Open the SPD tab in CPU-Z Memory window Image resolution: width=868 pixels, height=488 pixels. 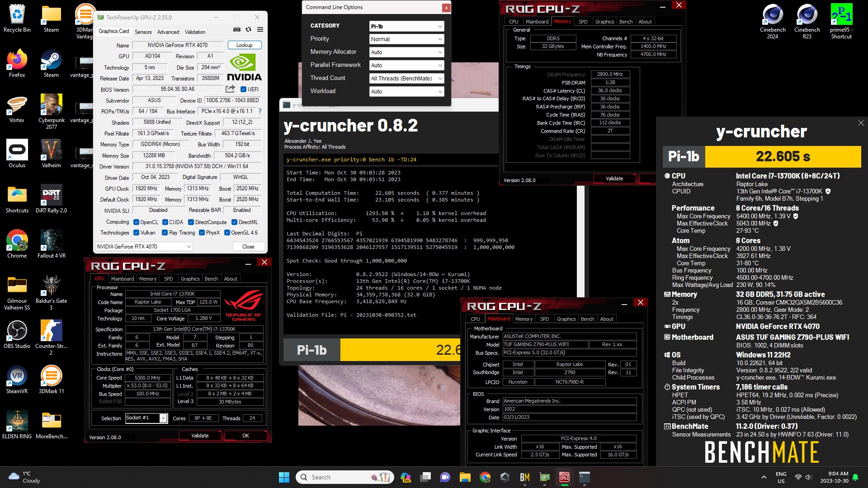[x=583, y=22]
